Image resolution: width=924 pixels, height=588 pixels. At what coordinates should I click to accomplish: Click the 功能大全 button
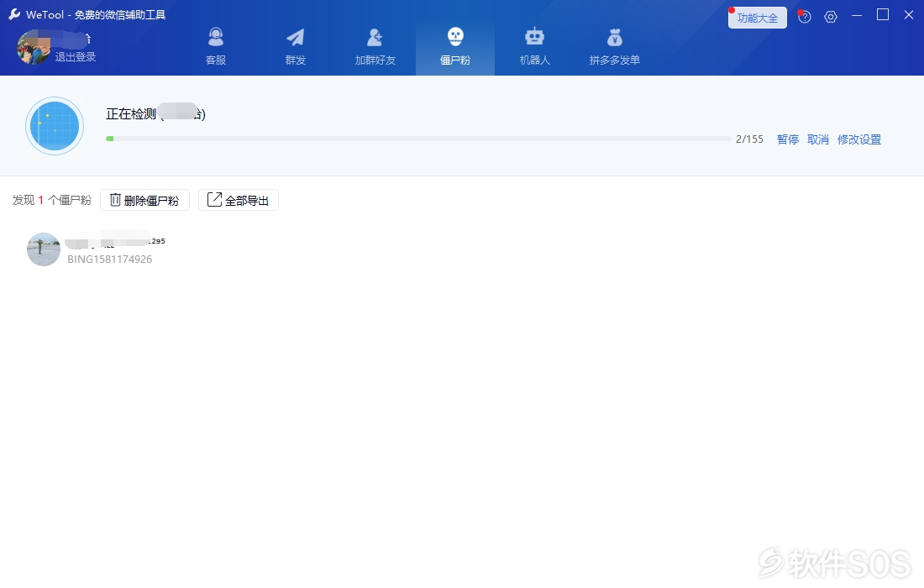757,18
